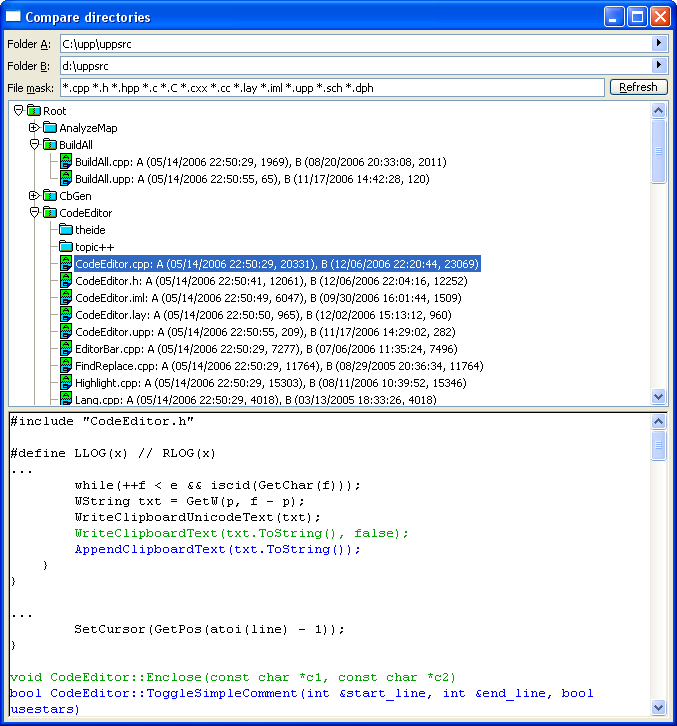Click the code diff pane scrollbar down arrow
677x726 pixels.
click(658, 708)
